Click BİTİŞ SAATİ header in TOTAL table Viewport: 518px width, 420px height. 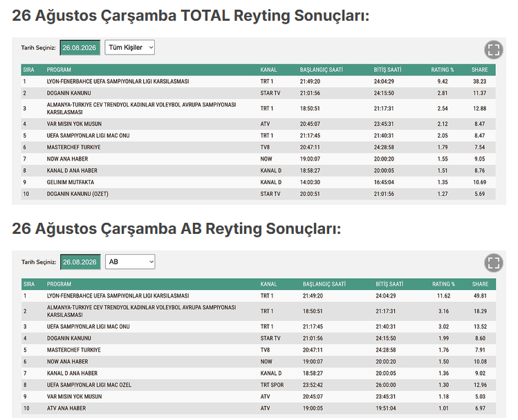(387, 70)
